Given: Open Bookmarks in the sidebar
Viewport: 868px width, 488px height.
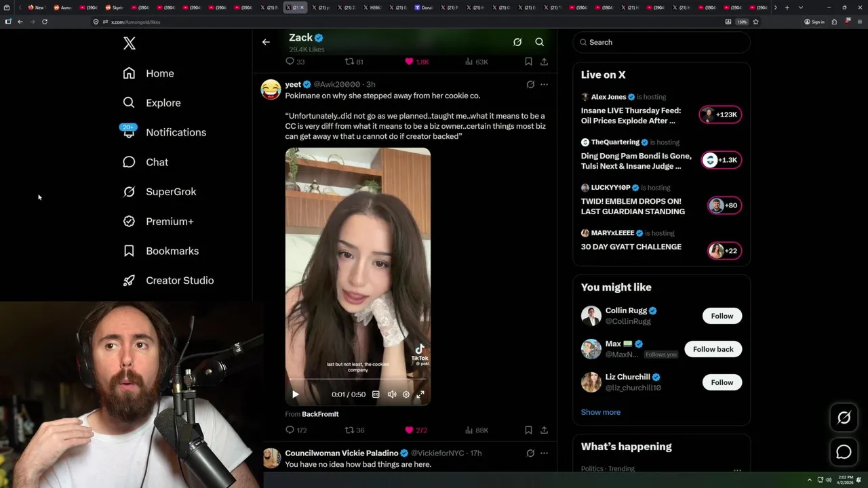Looking at the screenshot, I should tap(161, 251).
